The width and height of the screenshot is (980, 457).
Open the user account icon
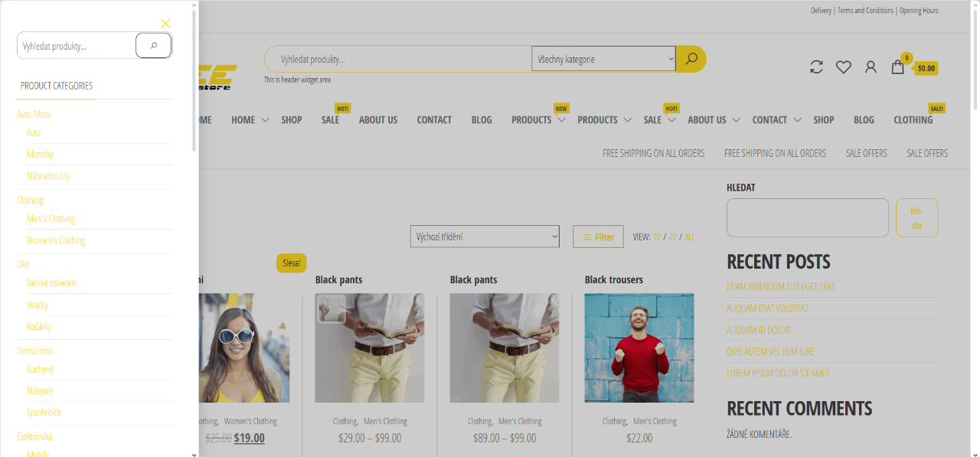coord(870,67)
